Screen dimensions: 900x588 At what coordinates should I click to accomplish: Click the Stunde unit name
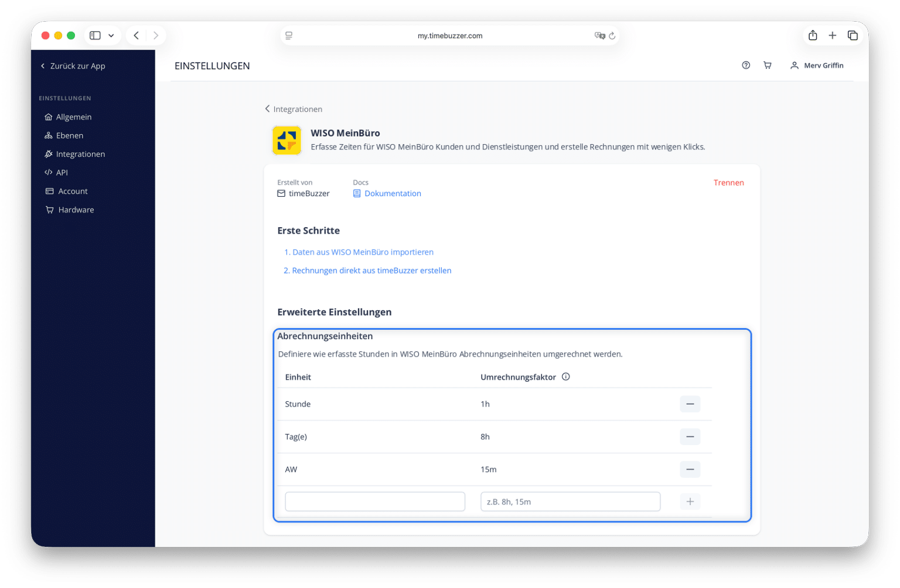(298, 404)
